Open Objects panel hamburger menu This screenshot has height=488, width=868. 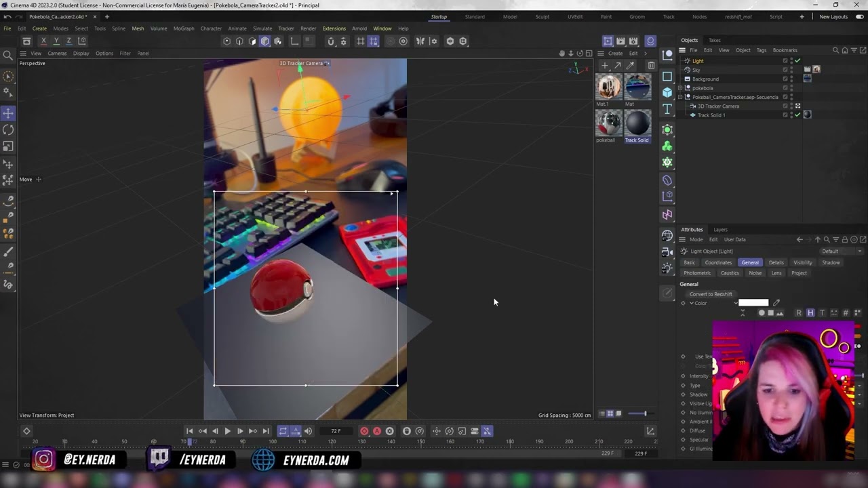684,50
